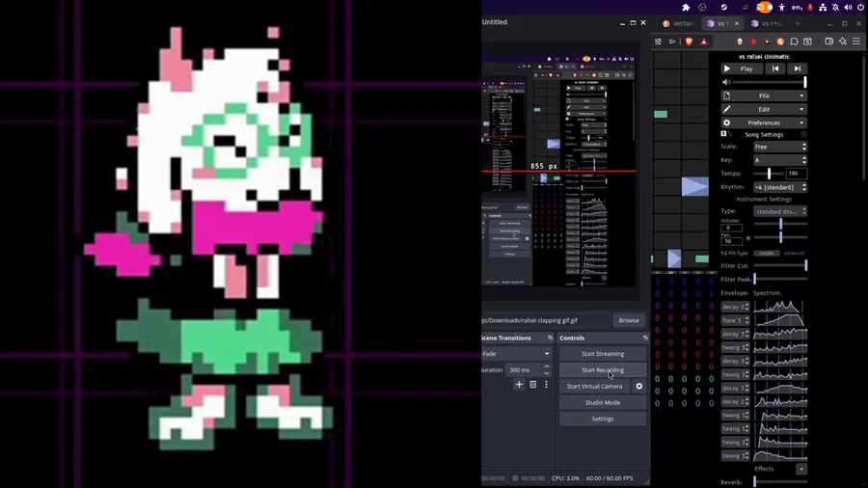
Task: Open the Edit dropdown menu
Action: tap(764, 109)
